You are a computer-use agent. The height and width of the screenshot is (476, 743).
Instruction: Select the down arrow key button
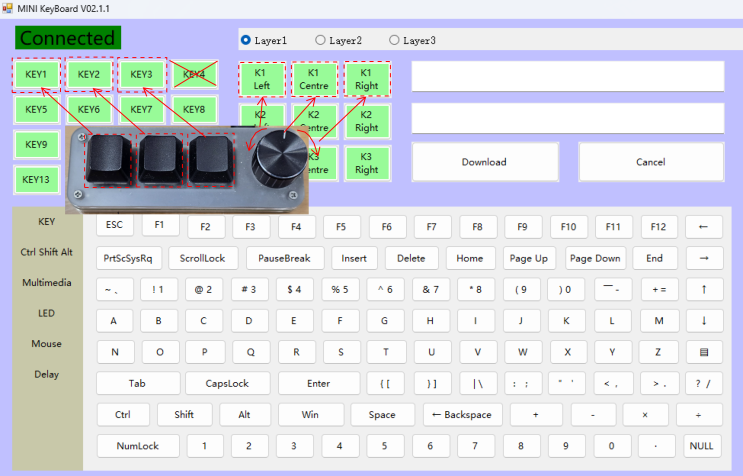(x=704, y=321)
